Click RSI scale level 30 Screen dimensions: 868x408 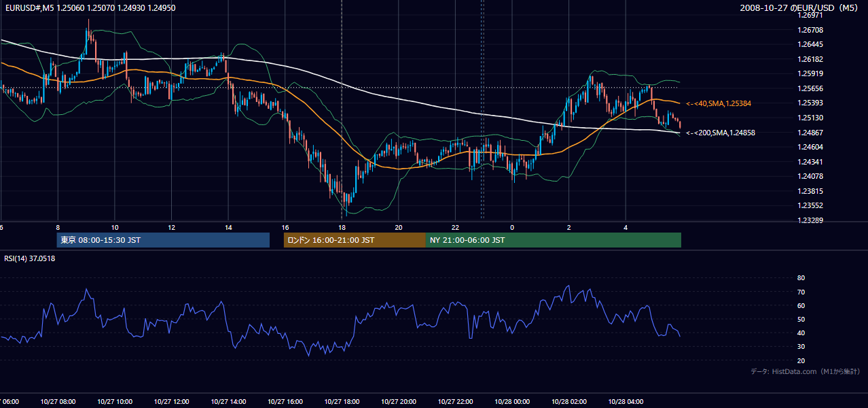click(801, 347)
